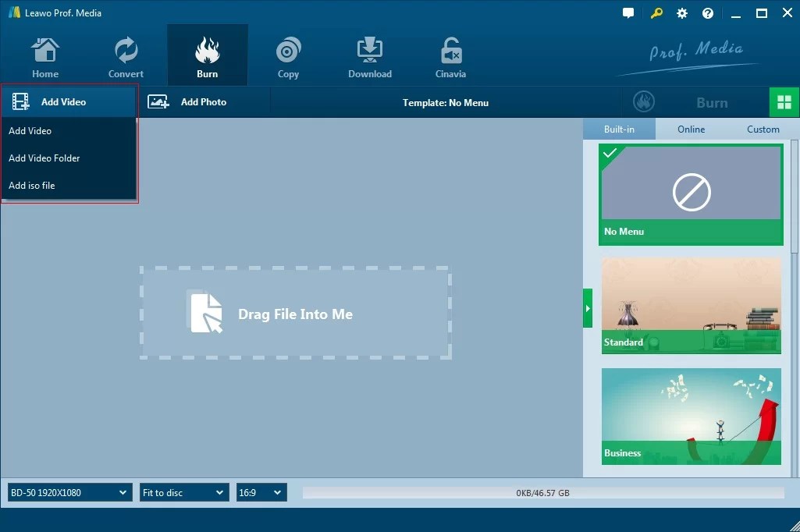Toggle the No Menu template checkmark
Viewport: 800px width, 532px height.
(x=610, y=154)
